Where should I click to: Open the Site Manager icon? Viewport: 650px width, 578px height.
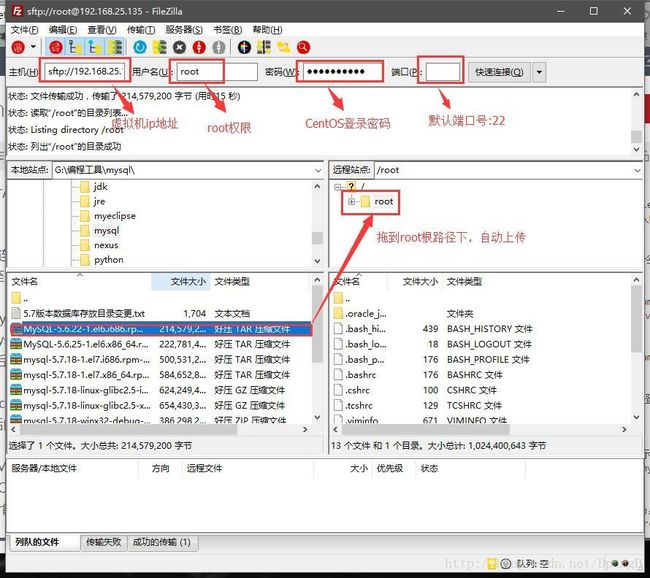pyautogui.click(x=18, y=47)
